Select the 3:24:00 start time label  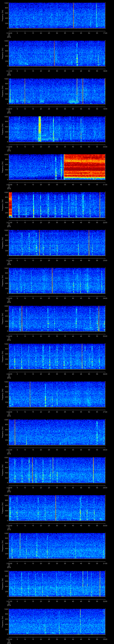(x=9, y=336)
